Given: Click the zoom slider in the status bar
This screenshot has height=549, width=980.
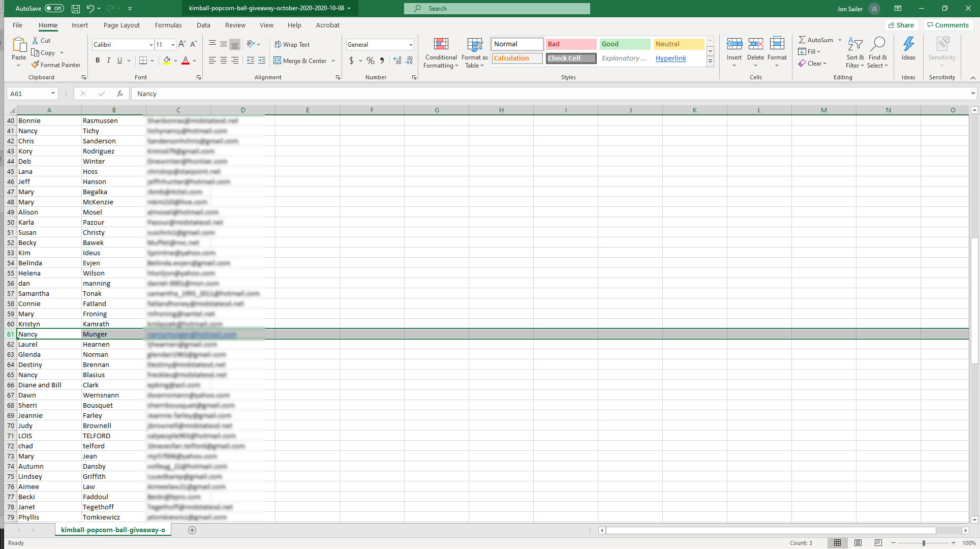Looking at the screenshot, I should coord(924,543).
